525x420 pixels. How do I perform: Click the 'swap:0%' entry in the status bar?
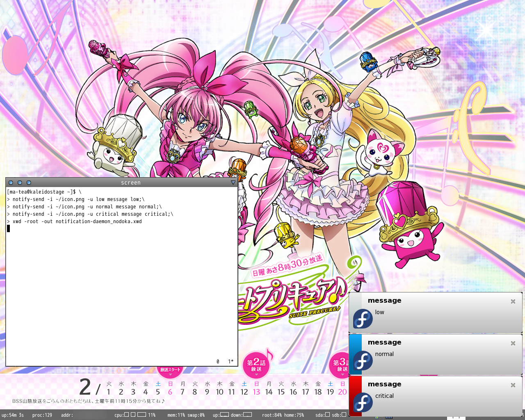pos(196,415)
